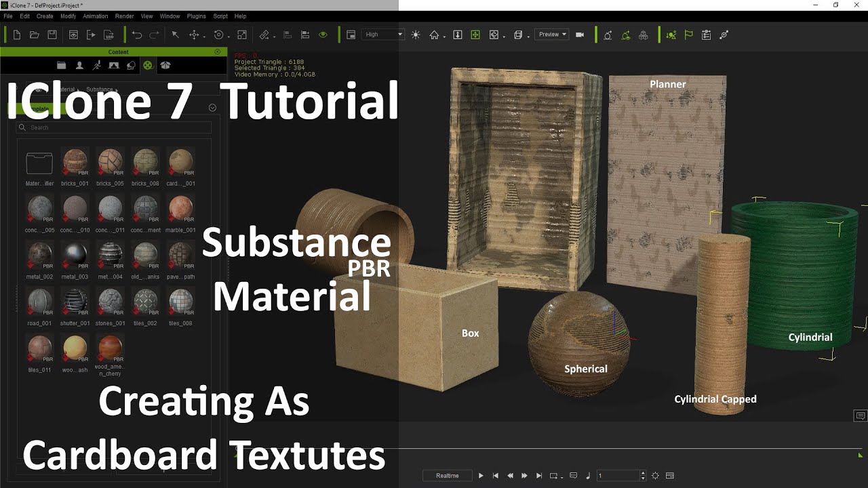Activate the Move object tool
The width and height of the screenshot is (868, 488).
[x=194, y=35]
